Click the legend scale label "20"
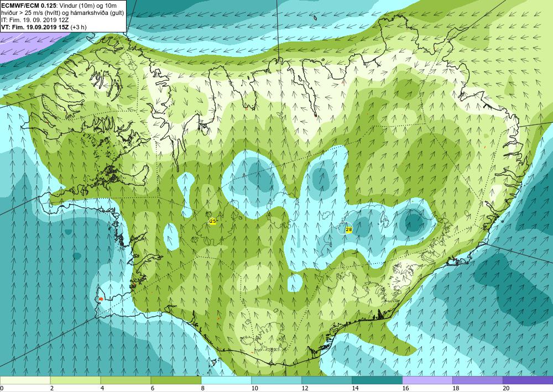The height and width of the screenshot is (392, 553). click(506, 388)
